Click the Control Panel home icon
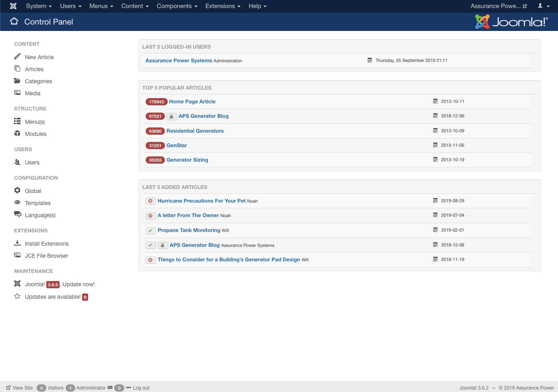The height and width of the screenshot is (392, 558). (14, 21)
